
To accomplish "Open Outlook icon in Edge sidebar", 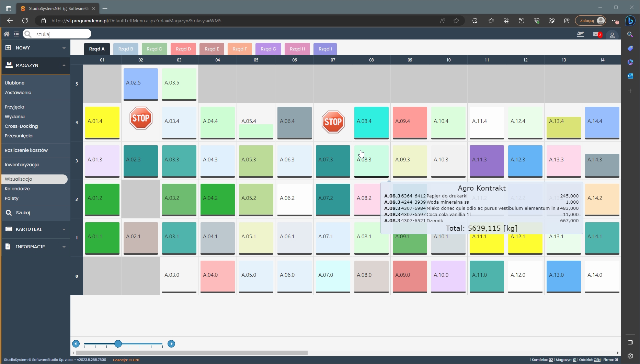I will (630, 76).
